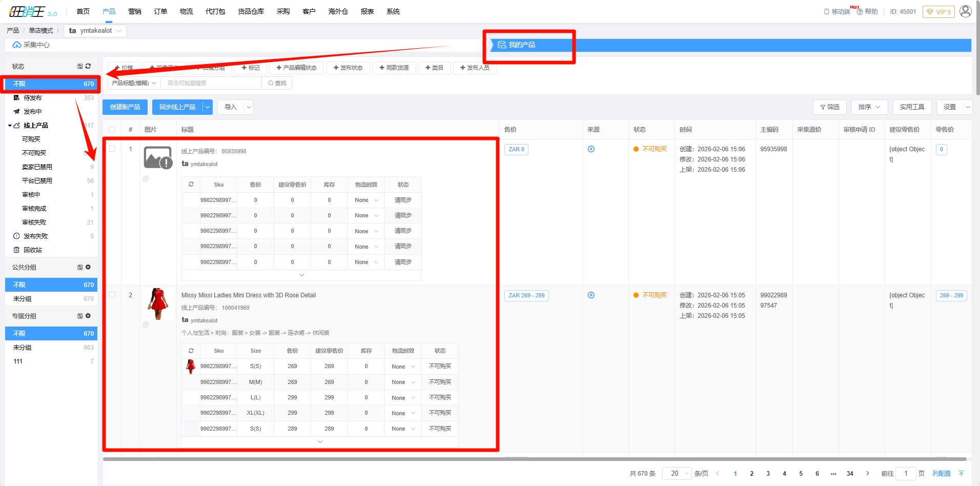
Task: Click the source plus icon in row 1
Action: point(591,149)
